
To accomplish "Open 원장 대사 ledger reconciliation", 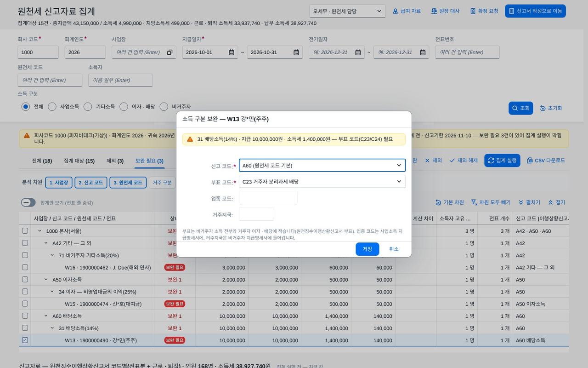I will pyautogui.click(x=445, y=11).
